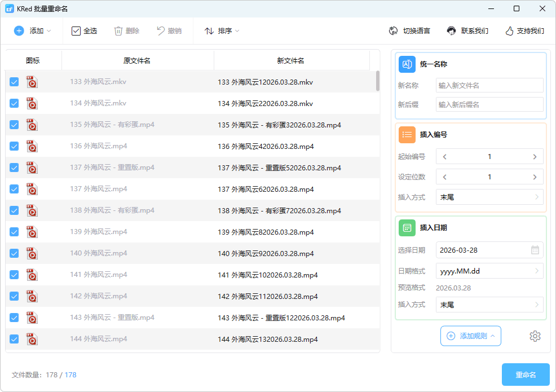
Task: Click the blue 178 total file count
Action: point(70,375)
